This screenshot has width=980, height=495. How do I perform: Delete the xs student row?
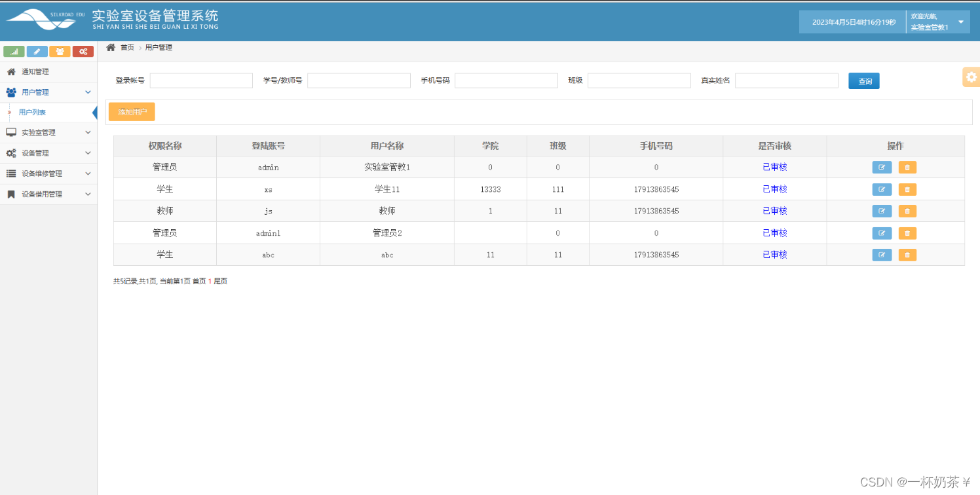tap(907, 189)
